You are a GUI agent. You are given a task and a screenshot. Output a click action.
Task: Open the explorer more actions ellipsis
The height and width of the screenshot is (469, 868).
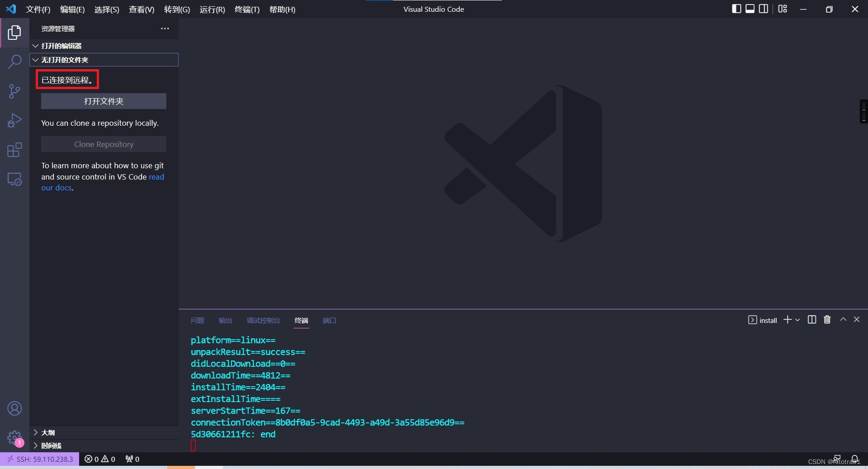pyautogui.click(x=165, y=28)
